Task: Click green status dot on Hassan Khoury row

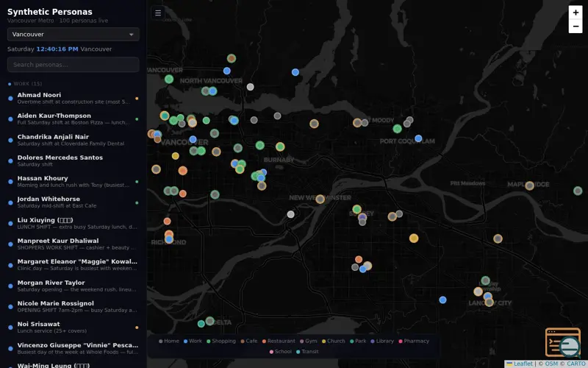Action: 137,182
